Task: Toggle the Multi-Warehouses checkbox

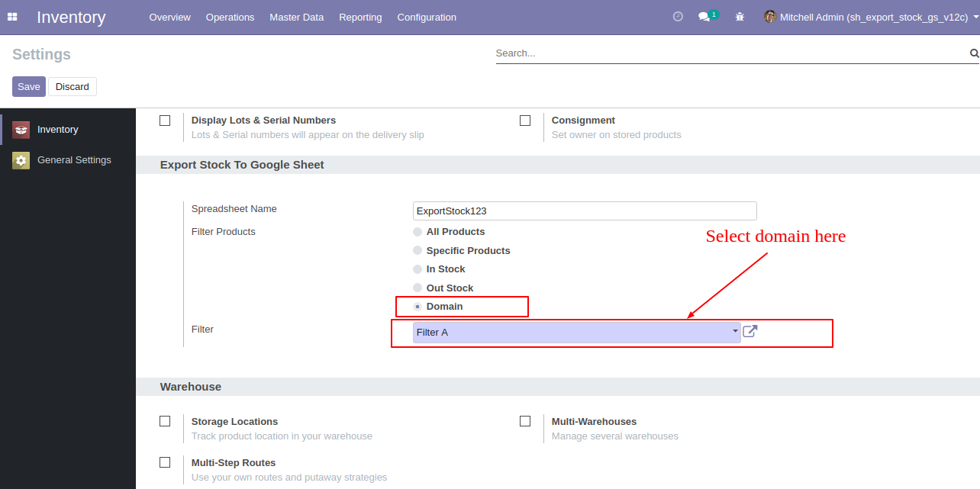Action: [525, 421]
